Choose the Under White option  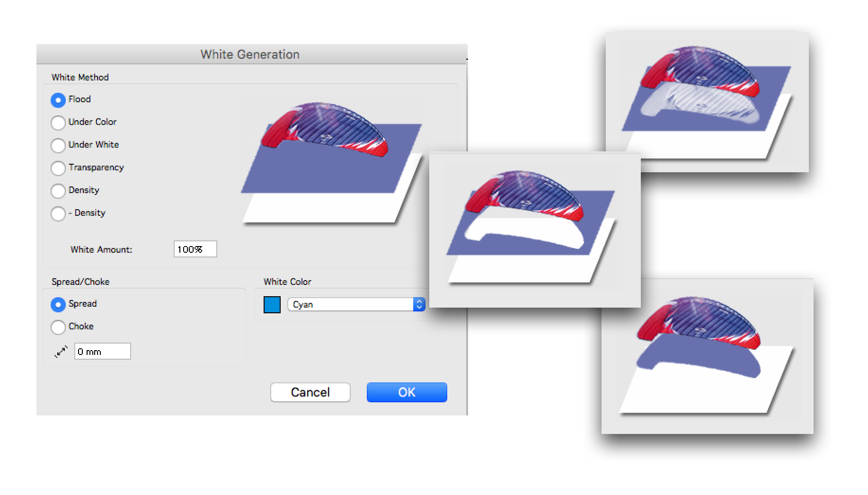point(58,145)
